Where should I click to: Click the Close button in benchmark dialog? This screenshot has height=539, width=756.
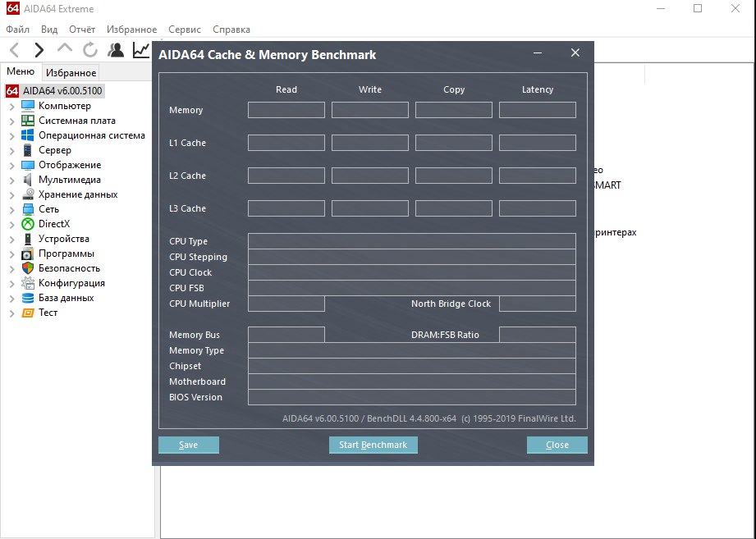point(557,445)
